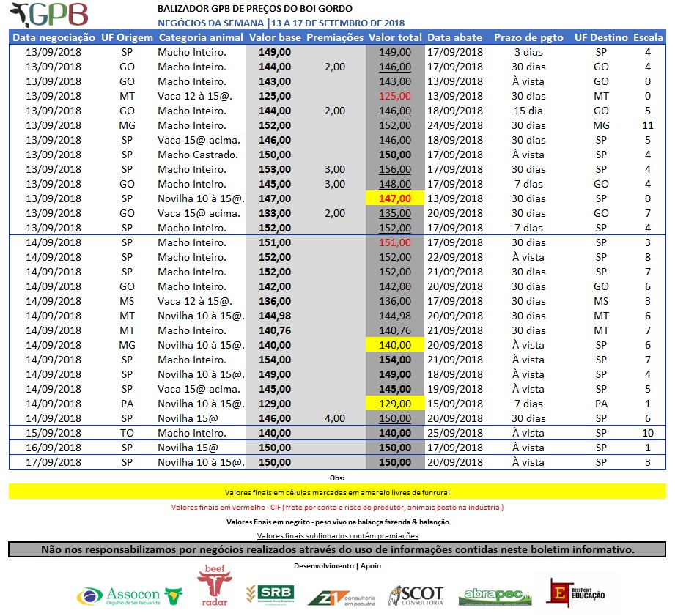Select the 'Prazo de pgto' column header
675x616 pixels.
pyautogui.click(x=528, y=37)
